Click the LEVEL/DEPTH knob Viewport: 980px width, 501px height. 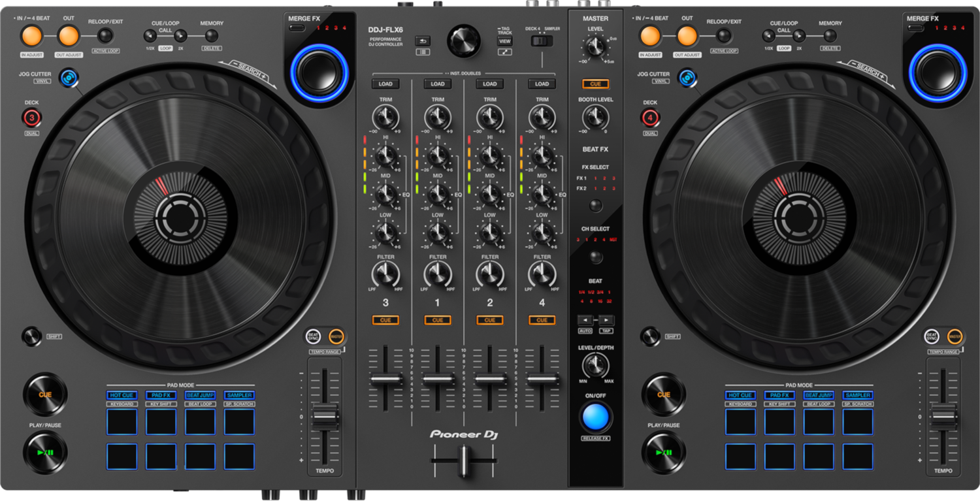pyautogui.click(x=595, y=366)
